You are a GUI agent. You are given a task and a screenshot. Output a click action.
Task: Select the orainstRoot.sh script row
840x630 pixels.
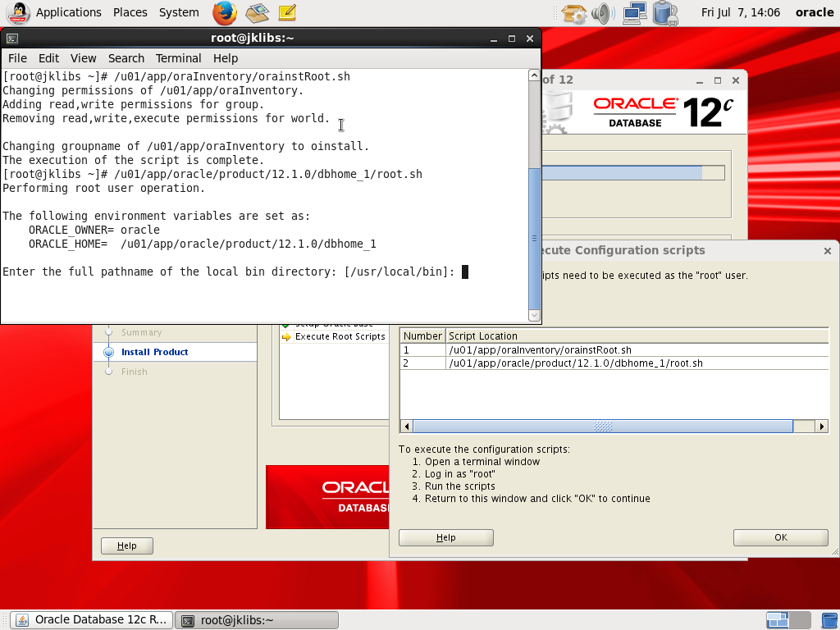(x=614, y=349)
